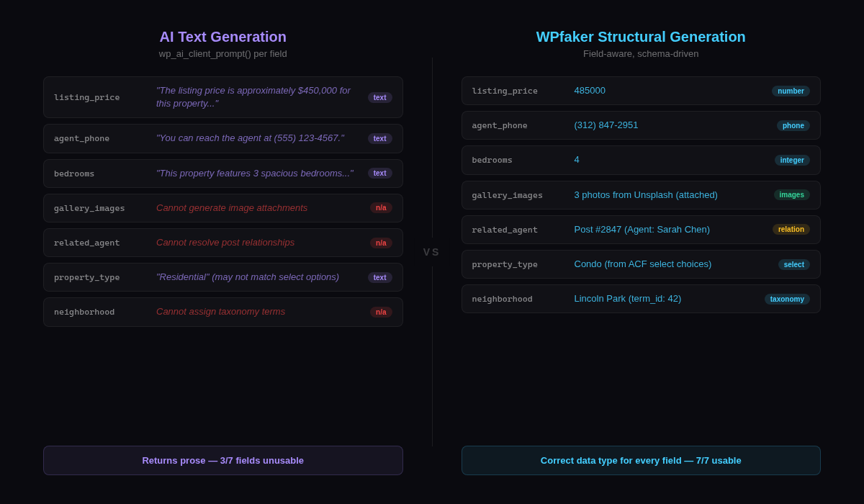Image resolution: width=864 pixels, height=504 pixels.
Task: Click the select badge
Action: [794, 264]
